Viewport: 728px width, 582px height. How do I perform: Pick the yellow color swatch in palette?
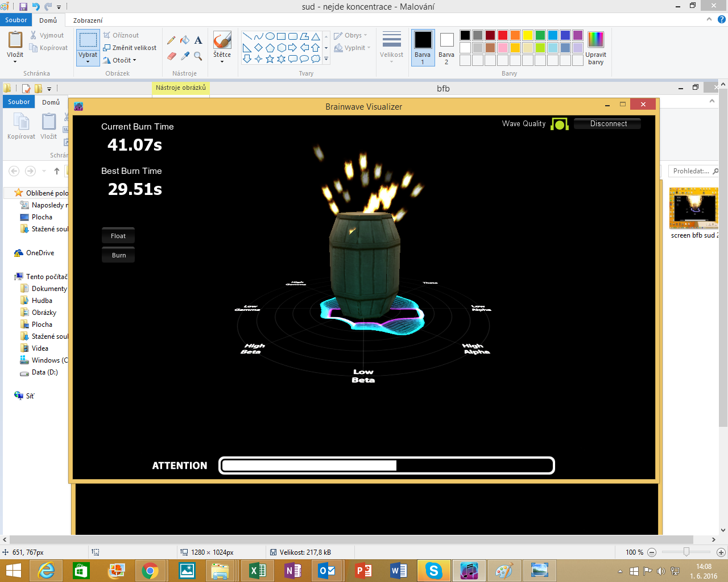[x=528, y=35]
